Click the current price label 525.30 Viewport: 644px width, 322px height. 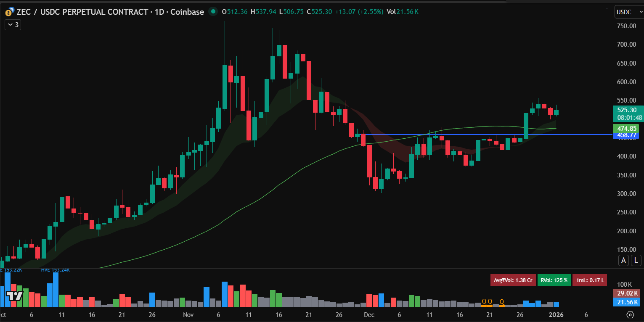626,110
